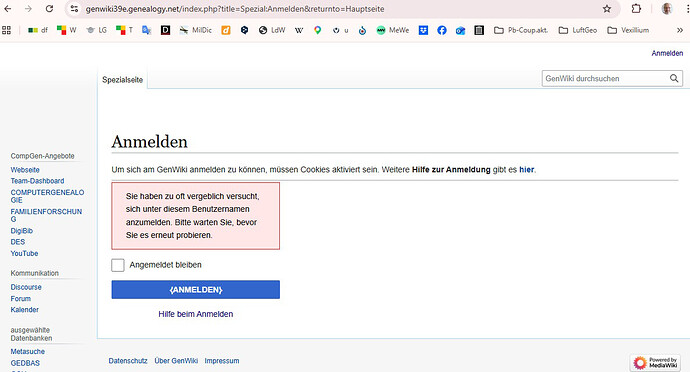Viewport: 690px width, 372px height.
Task: Click the 'CompGen-Angebote' sidebar heading
Action: 42,156
